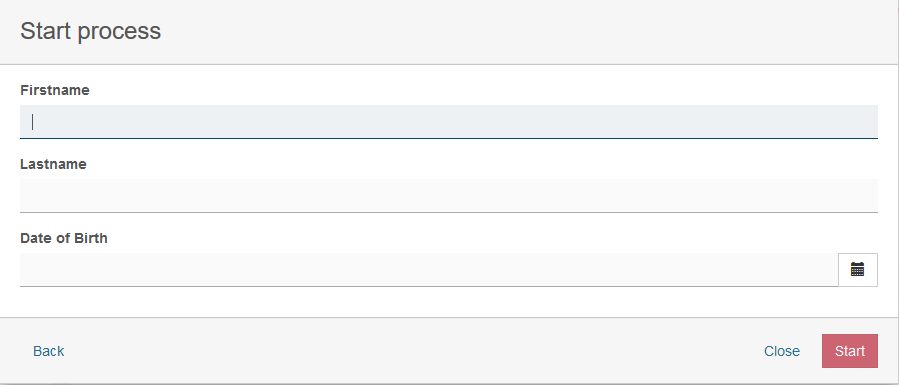This screenshot has height=385, width=899.
Task: Go Back to the previous step
Action: tap(49, 351)
